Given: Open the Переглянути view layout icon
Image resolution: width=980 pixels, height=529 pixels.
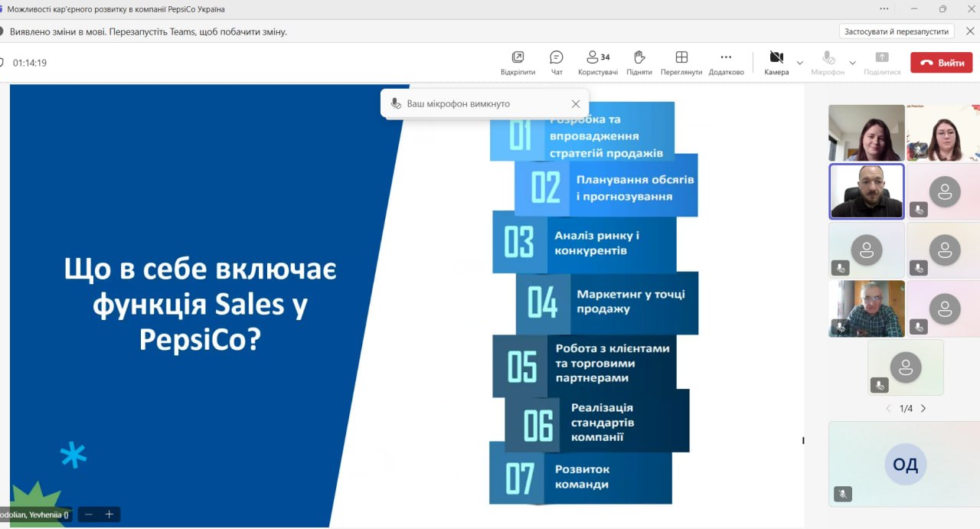Looking at the screenshot, I should click(681, 58).
